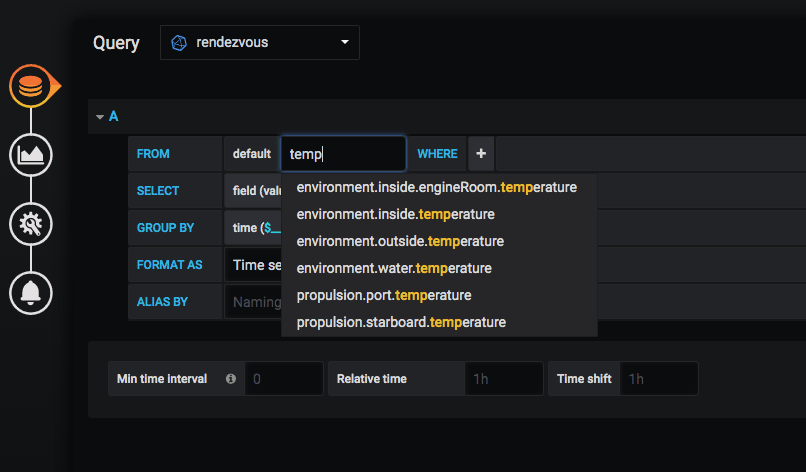This screenshot has width=806, height=472.
Task: Open the Time series format dropdown
Action: [253, 265]
